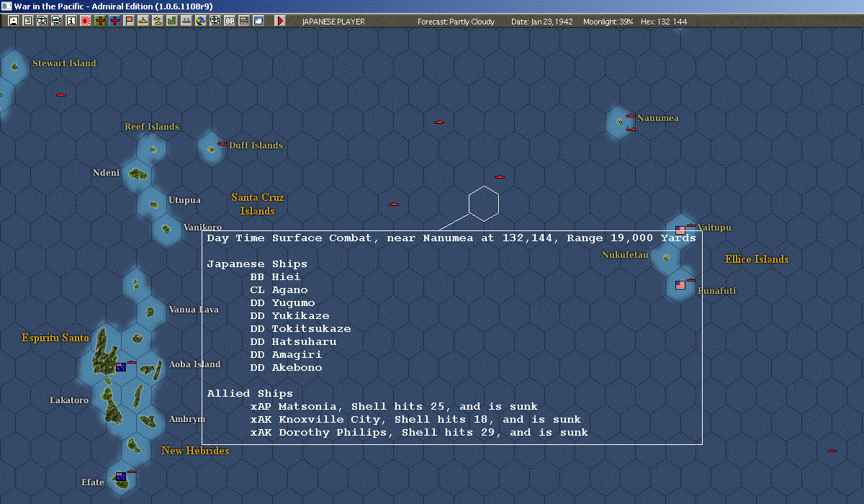Click the cloud weather toolbar icon
The width and height of the screenshot is (864, 504).
point(258,21)
